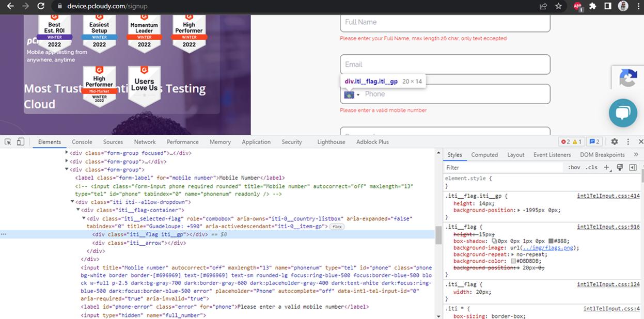
Task: Open the extensions puzzle icon
Action: pos(593,6)
